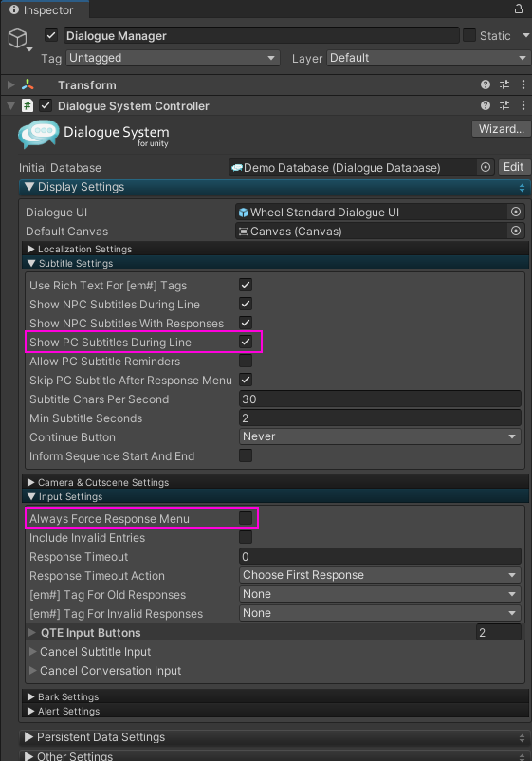Viewport: 532px width, 761px height.
Task: Click the Inspector lock icon
Action: 519,9
